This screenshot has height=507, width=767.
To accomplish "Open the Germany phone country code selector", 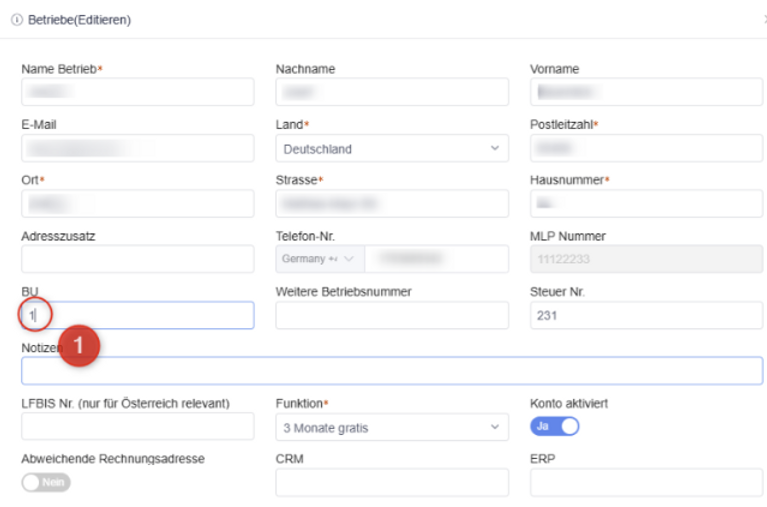I will point(320,259).
